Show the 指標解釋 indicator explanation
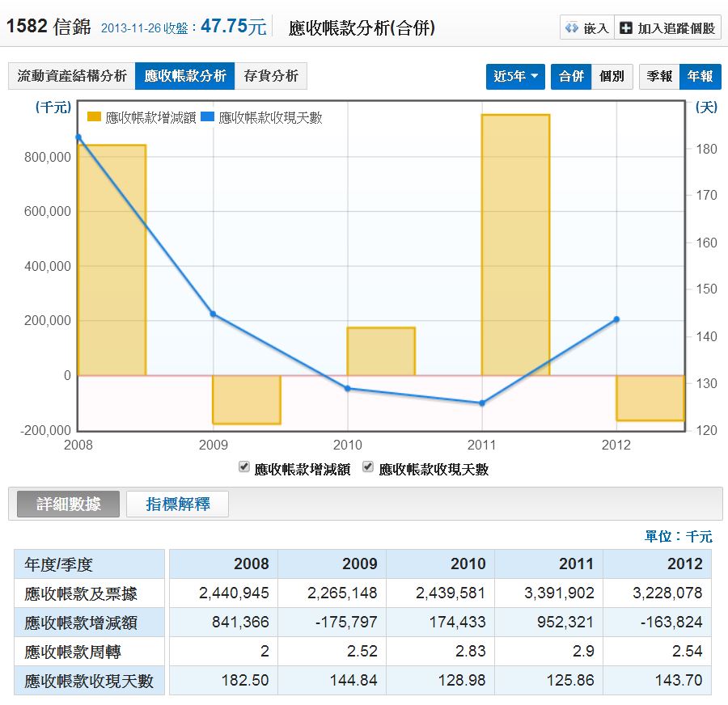This screenshot has height=705, width=728. click(x=177, y=504)
